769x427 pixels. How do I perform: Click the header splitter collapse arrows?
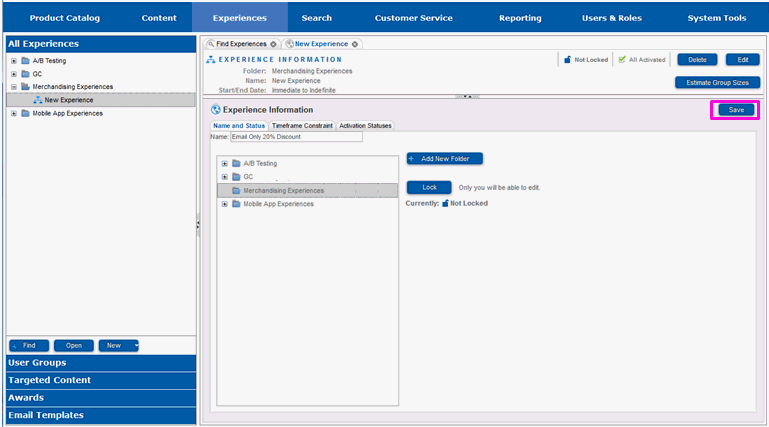(x=467, y=97)
